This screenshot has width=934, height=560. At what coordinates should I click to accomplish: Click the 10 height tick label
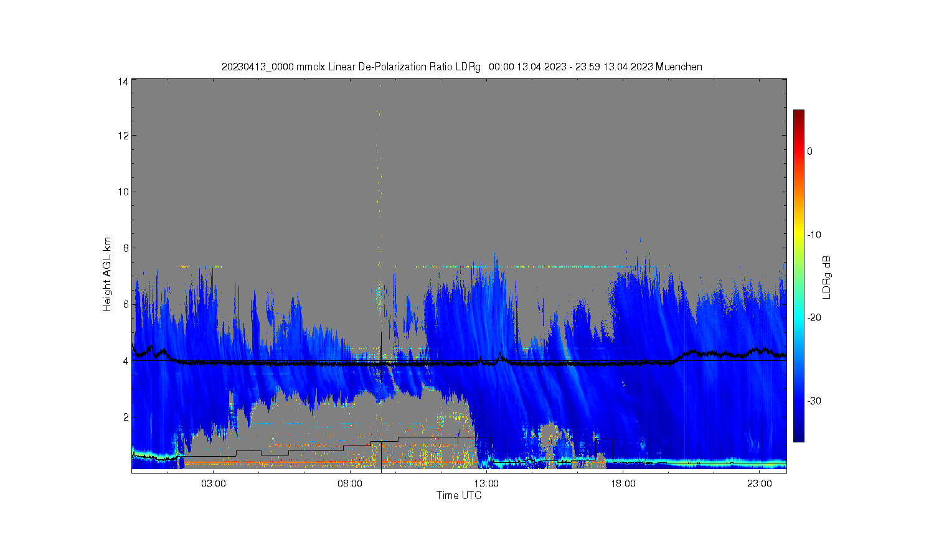123,192
